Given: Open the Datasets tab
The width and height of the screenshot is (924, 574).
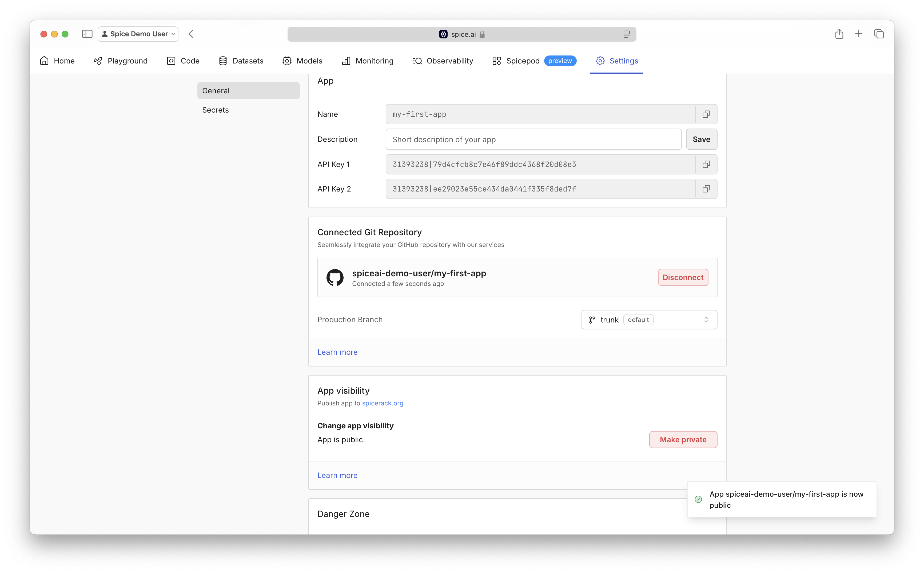Looking at the screenshot, I should point(241,61).
